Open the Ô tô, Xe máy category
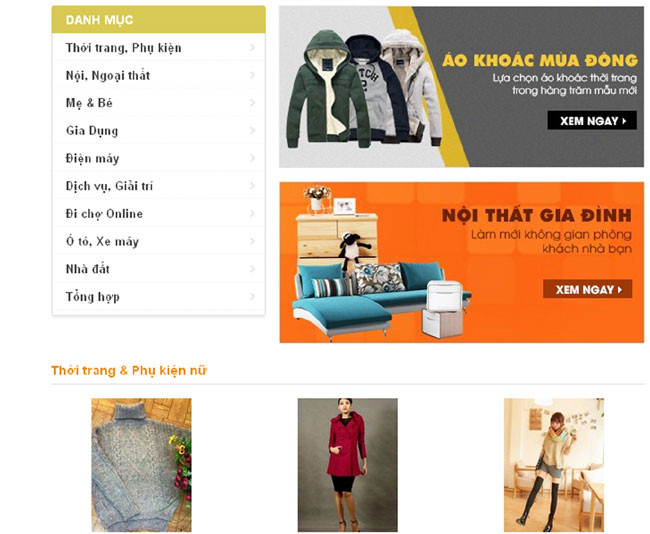The width and height of the screenshot is (650, 534). [159, 241]
